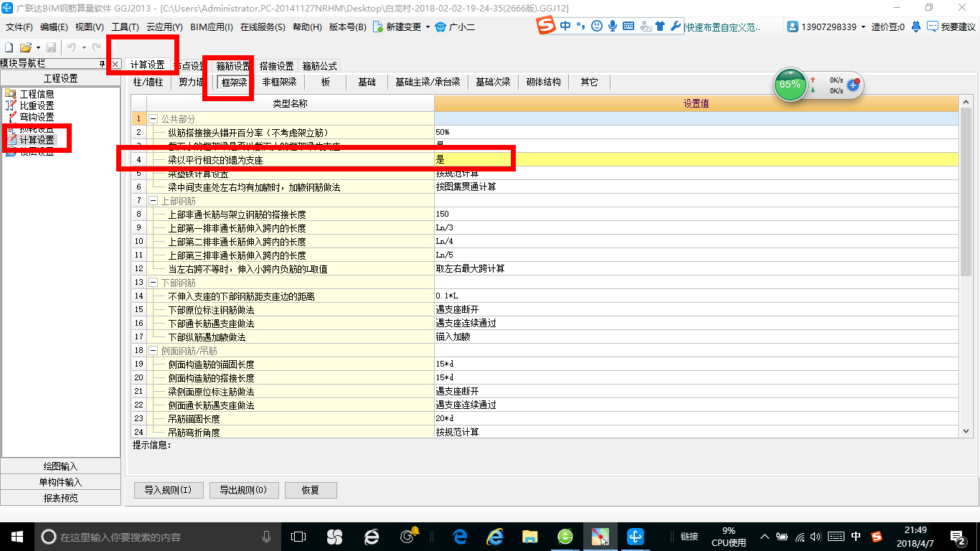Open File Explorer from taskbar
This screenshot has width=980, height=551.
[x=530, y=536]
